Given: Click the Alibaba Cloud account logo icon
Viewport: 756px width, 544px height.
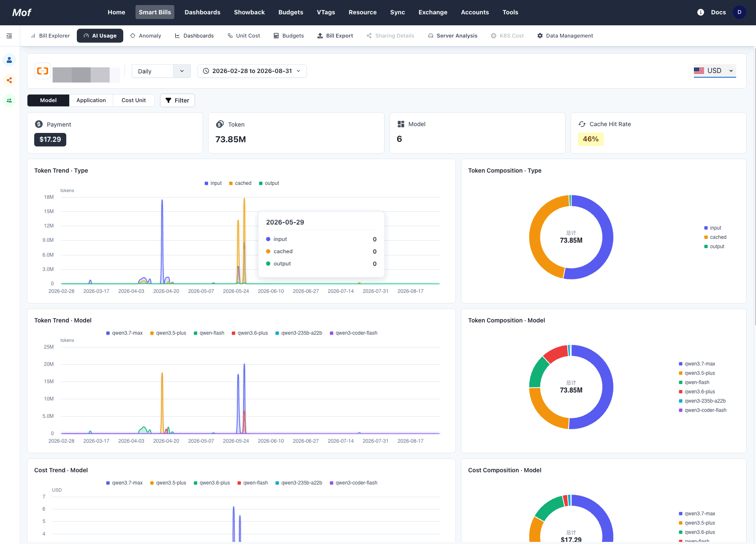Looking at the screenshot, I should tap(43, 71).
